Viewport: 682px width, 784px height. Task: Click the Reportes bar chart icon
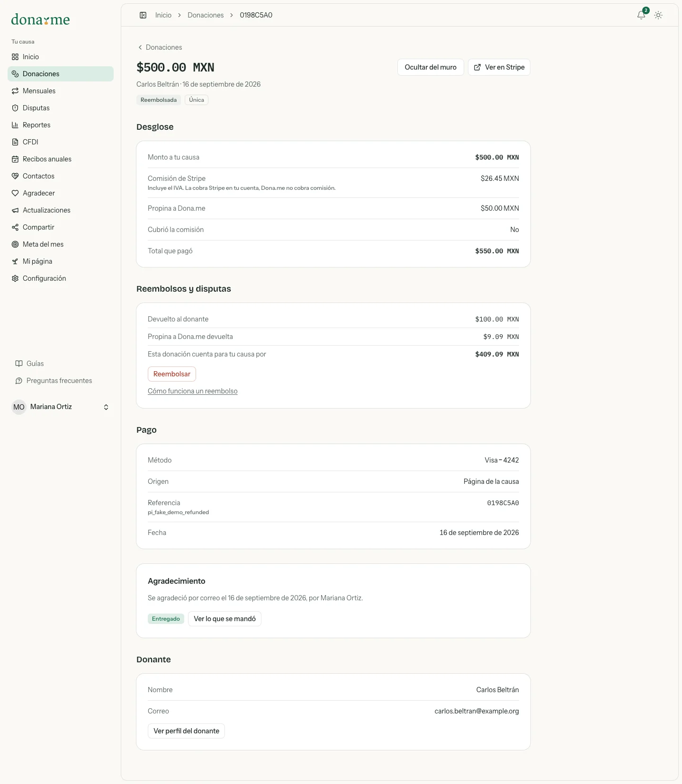click(x=15, y=125)
